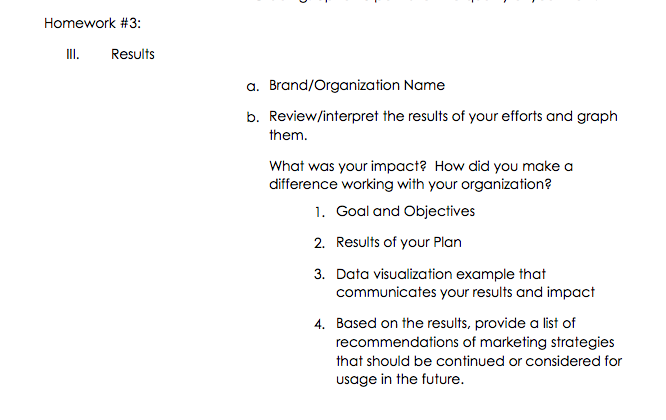The width and height of the screenshot is (666, 420).
Task: Click numbered marker '1.'
Action: (320, 212)
